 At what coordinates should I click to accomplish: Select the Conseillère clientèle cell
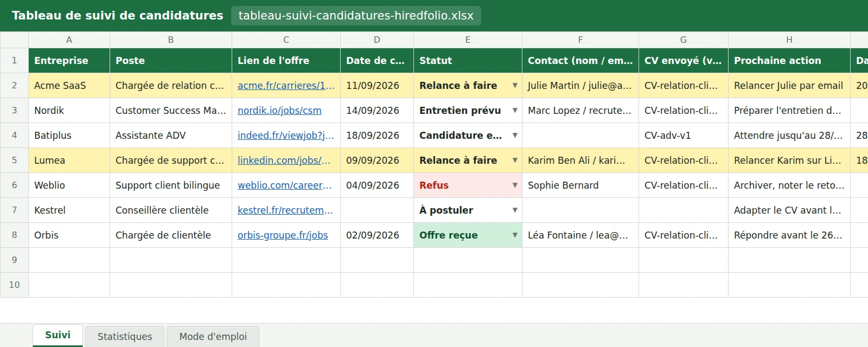[171, 210]
